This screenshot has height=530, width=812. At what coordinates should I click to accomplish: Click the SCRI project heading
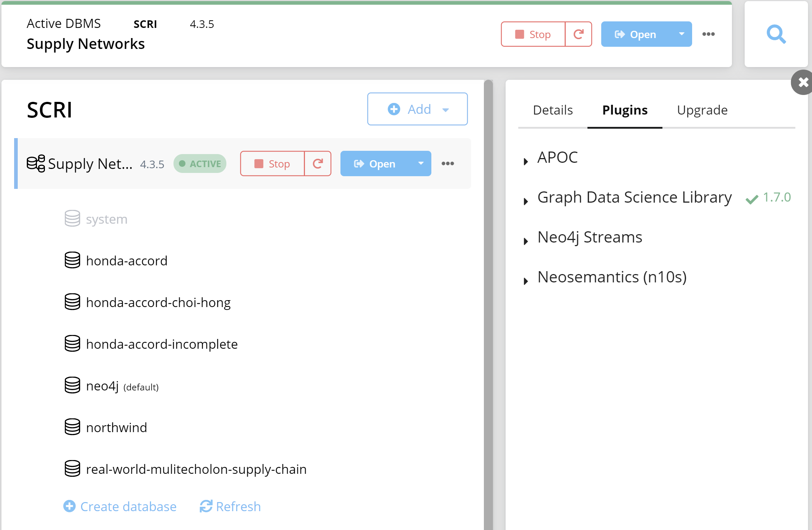coord(49,110)
